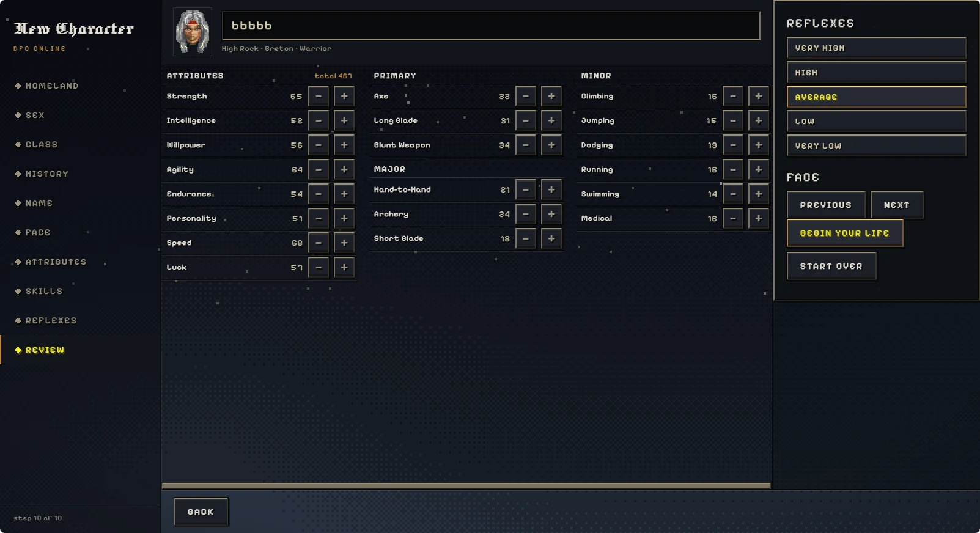Increase Dodging skill with plus button
This screenshot has height=533, width=980.
coord(759,145)
